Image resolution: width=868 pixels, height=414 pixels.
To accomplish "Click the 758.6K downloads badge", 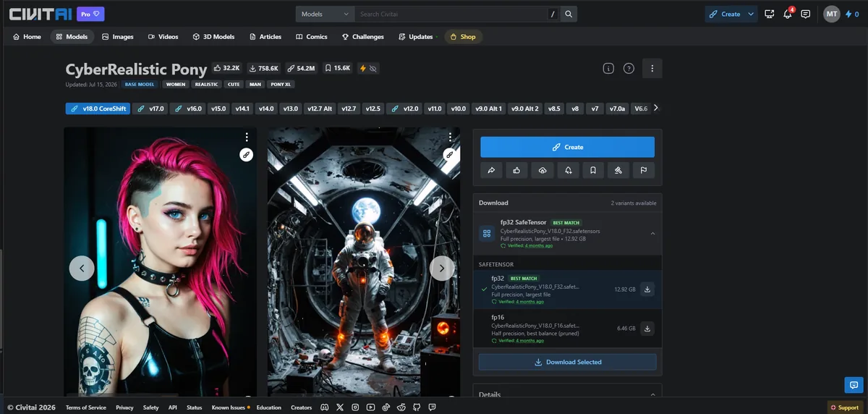I will coord(263,68).
